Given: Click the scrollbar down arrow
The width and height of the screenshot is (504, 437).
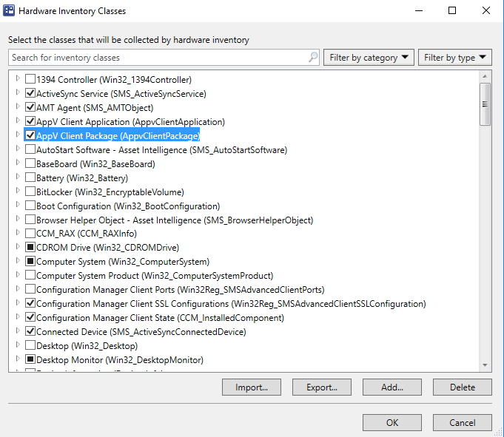Looking at the screenshot, I should click(x=485, y=365).
